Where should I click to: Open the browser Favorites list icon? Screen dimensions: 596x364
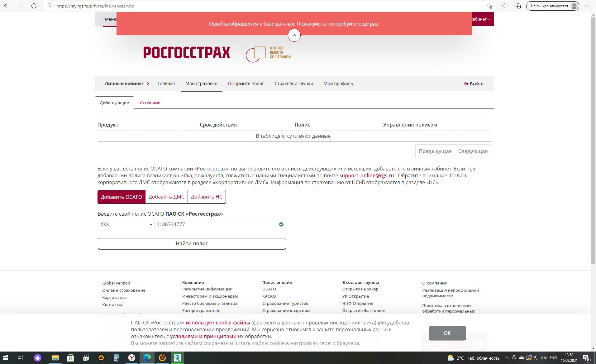tap(504, 6)
